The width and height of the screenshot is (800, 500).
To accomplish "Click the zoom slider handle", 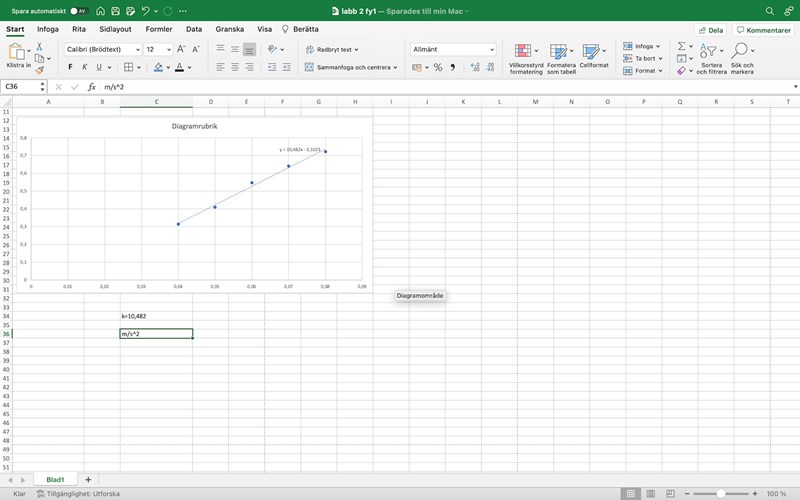I will [x=722, y=494].
